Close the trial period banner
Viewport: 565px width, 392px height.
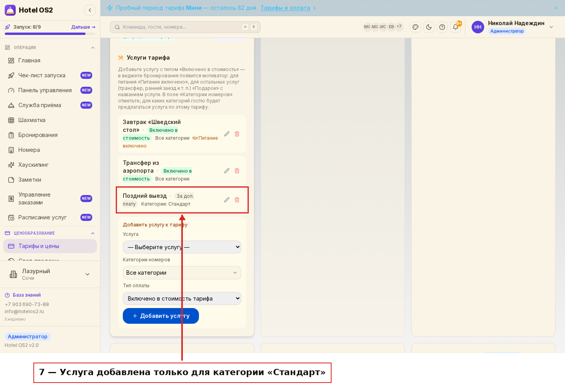pyautogui.click(x=556, y=8)
